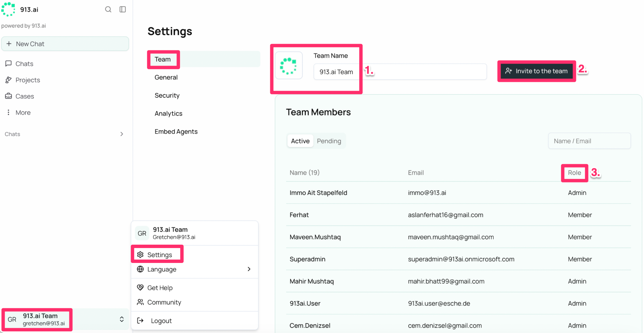
Task: Click Member role for Ferhat
Action: 580,215
